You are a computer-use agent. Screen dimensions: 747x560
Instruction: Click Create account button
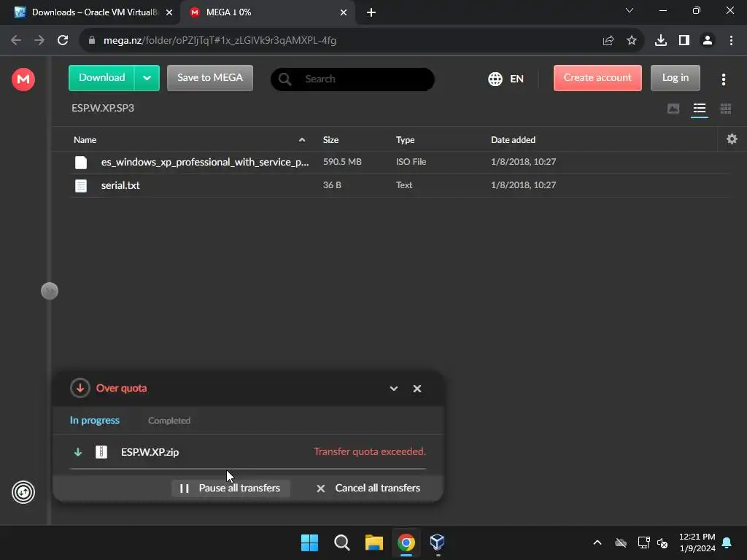597,78
